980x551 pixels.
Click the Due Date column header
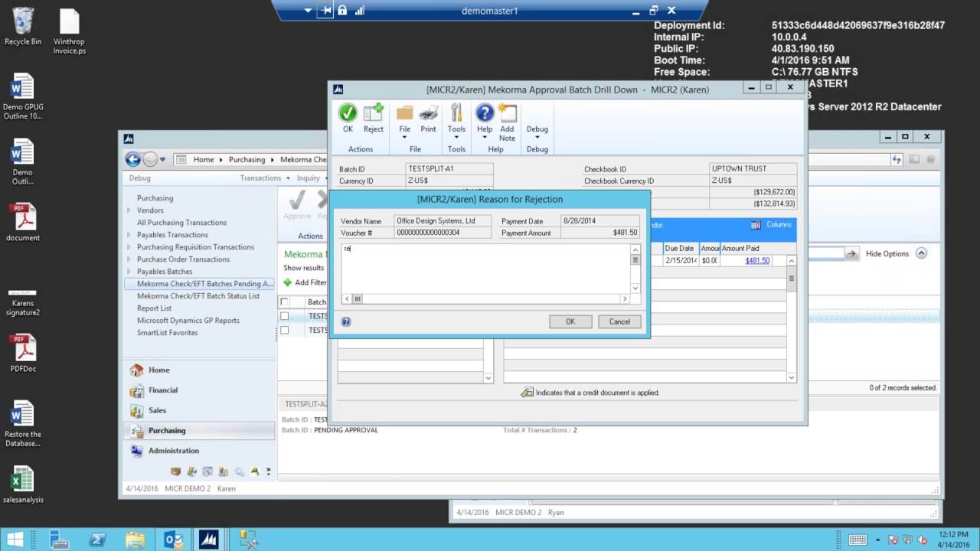[680, 249]
